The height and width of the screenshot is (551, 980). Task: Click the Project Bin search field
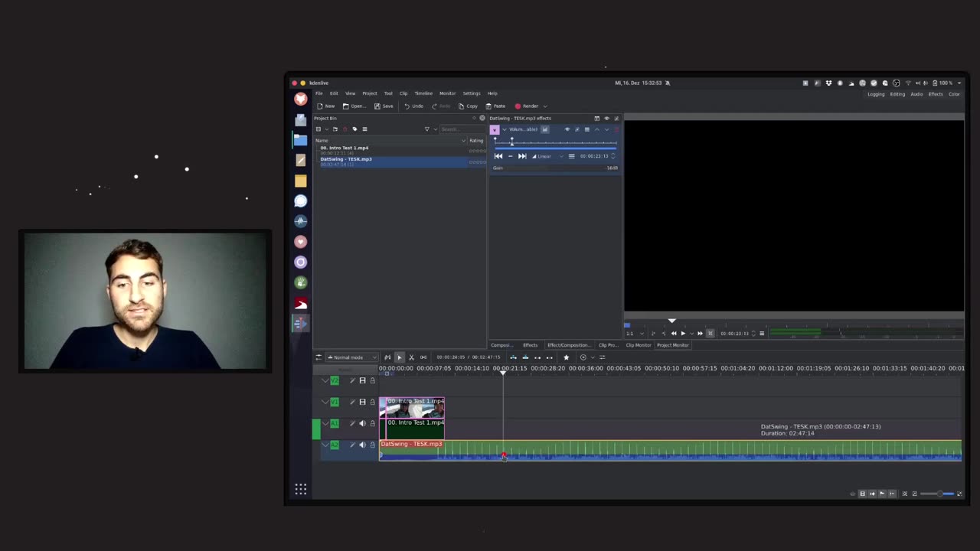(462, 129)
